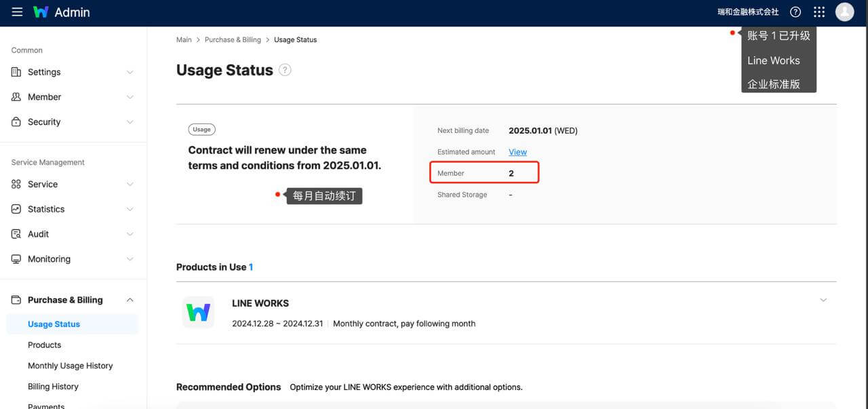Expand the Member sidebar section

point(130,97)
